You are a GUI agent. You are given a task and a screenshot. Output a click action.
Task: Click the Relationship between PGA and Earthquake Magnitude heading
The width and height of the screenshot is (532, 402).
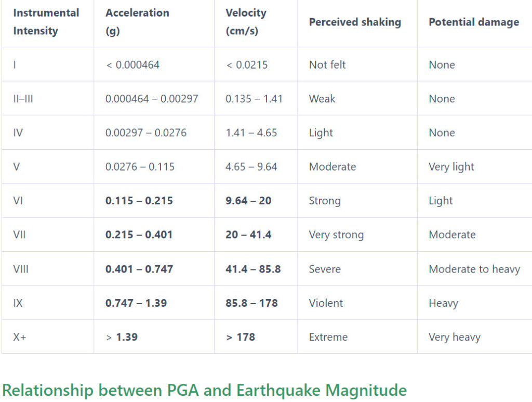pyautogui.click(x=204, y=390)
